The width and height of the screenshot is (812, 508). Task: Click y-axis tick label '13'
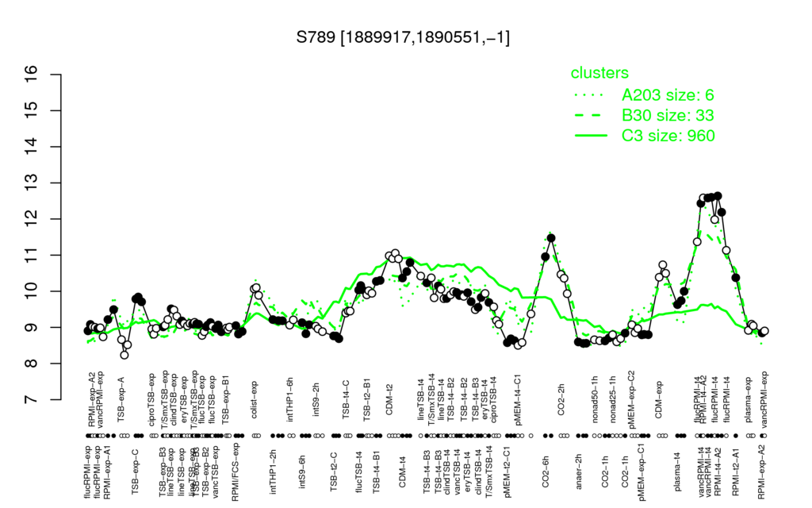31,183
